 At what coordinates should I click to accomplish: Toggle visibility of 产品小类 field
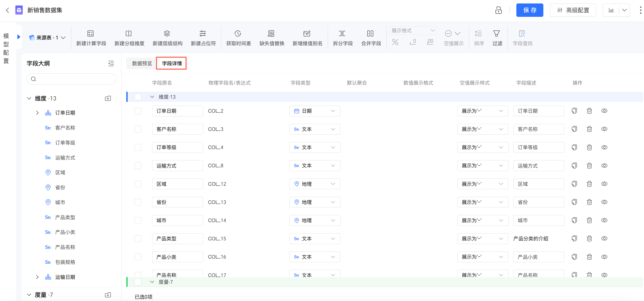[604, 257]
